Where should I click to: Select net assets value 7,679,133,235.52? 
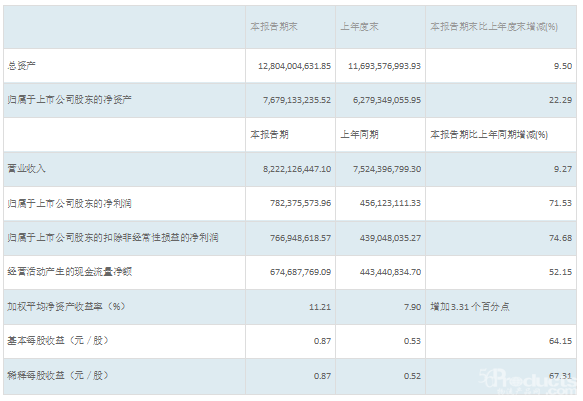[297, 100]
